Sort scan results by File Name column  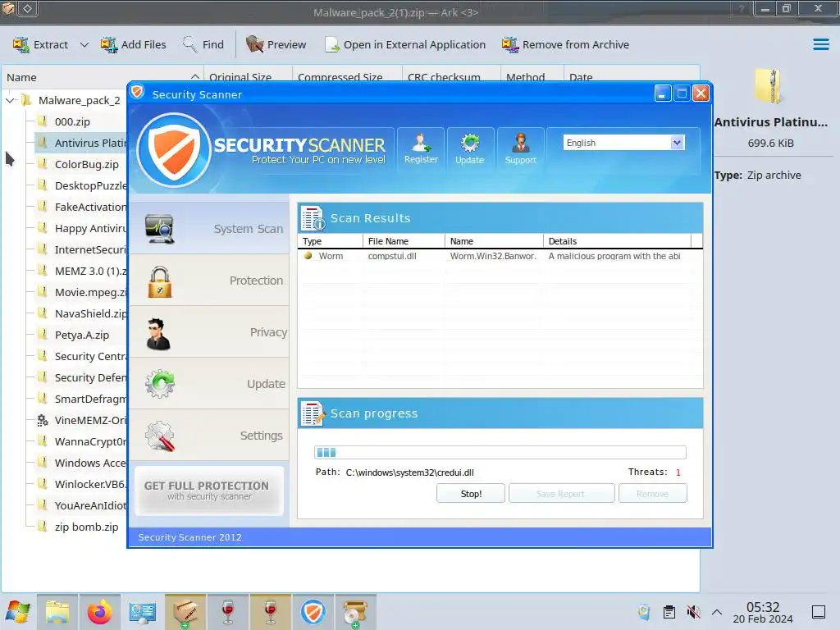coord(404,241)
